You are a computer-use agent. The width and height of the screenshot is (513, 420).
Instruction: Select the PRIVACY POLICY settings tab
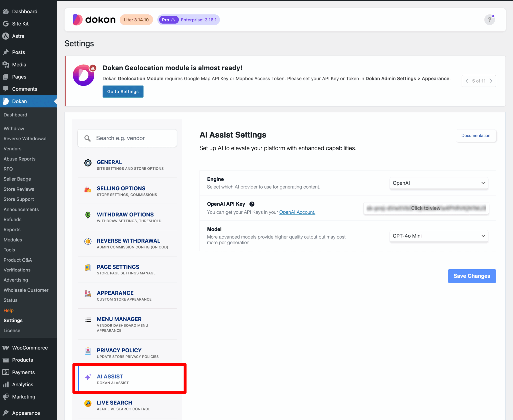point(127,353)
